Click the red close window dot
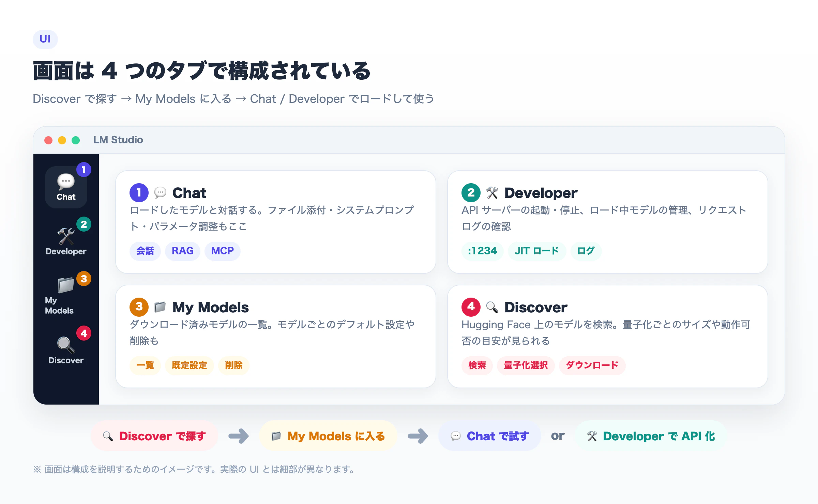 coord(48,140)
